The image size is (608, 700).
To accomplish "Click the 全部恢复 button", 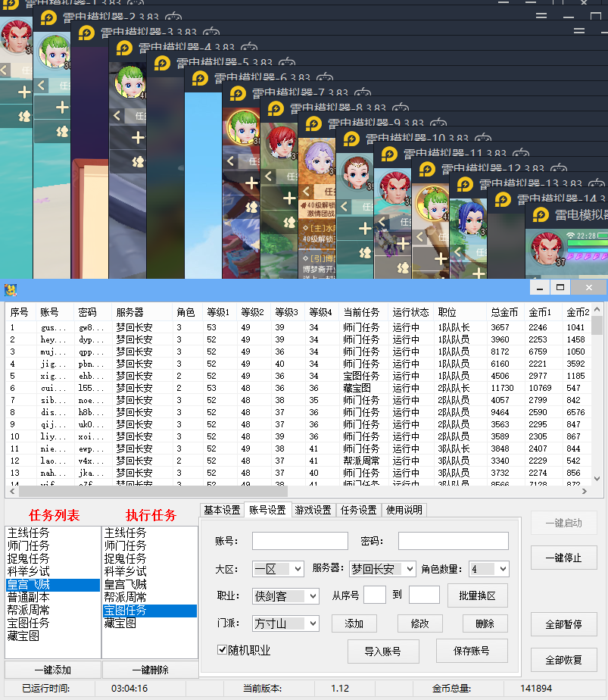I will [x=564, y=660].
